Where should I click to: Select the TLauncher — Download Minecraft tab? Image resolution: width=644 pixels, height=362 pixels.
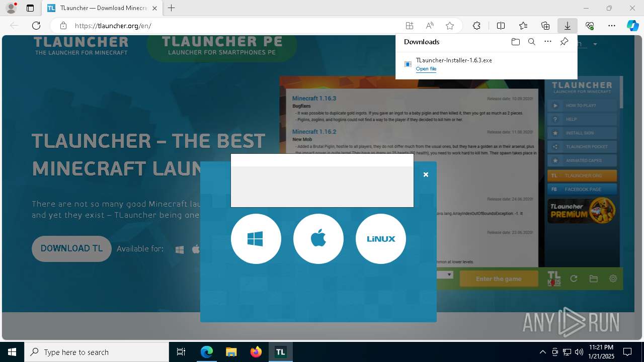point(102,8)
